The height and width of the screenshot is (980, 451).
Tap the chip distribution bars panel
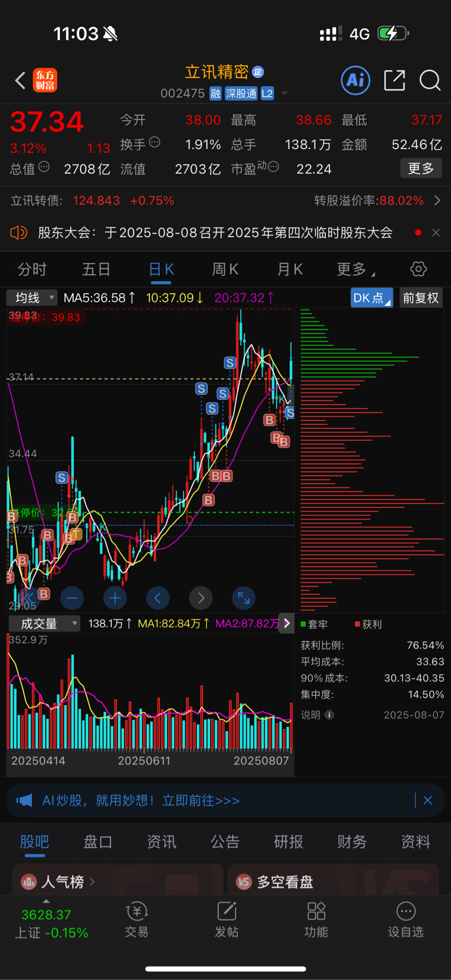pos(372,460)
